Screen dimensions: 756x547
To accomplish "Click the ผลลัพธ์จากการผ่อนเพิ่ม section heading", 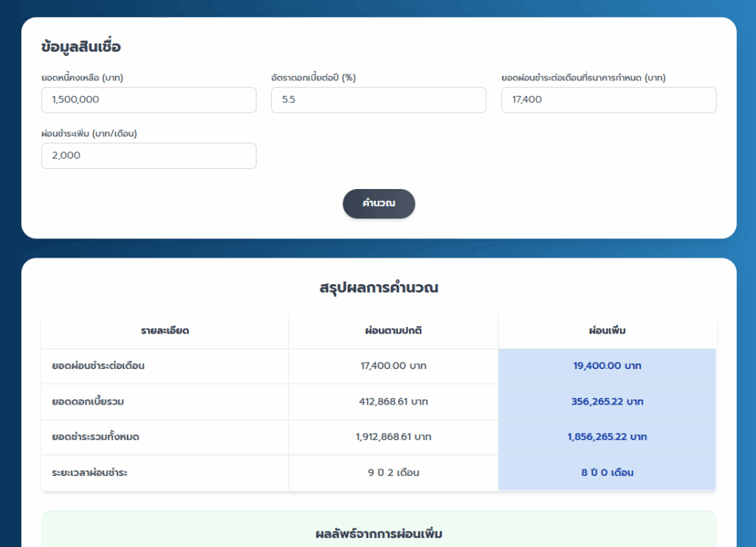I will pos(379,533).
